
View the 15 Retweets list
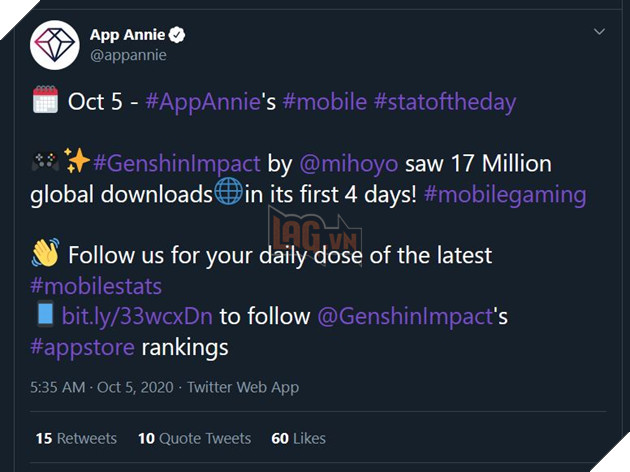point(76,438)
